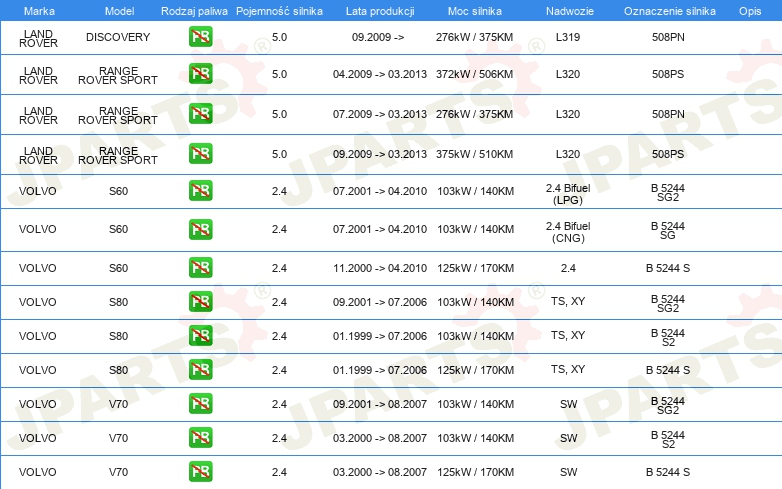Click the '09.2009 -> 03.2013' date cell
782x489 pixels.
380,154
